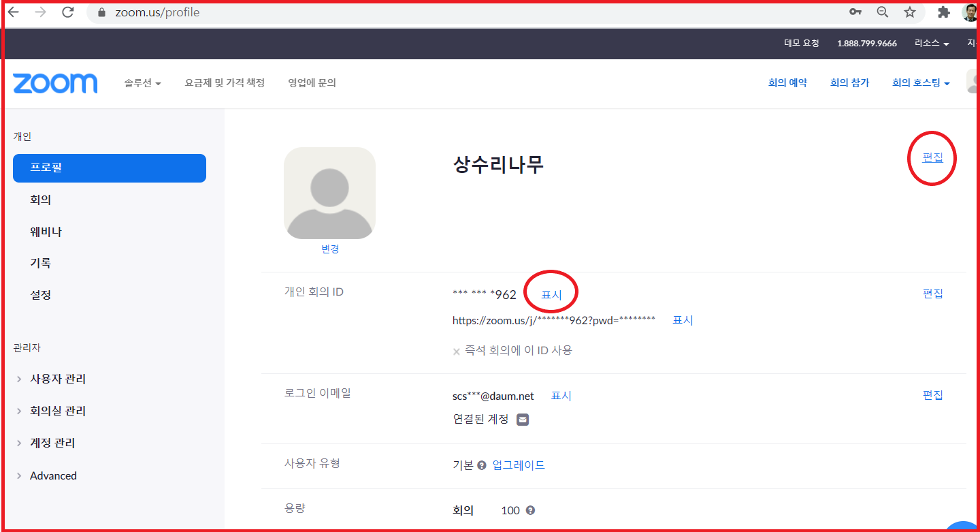Click the 업그레이드 link
Image resolution: width=980 pixels, height=532 pixels.
[519, 465]
